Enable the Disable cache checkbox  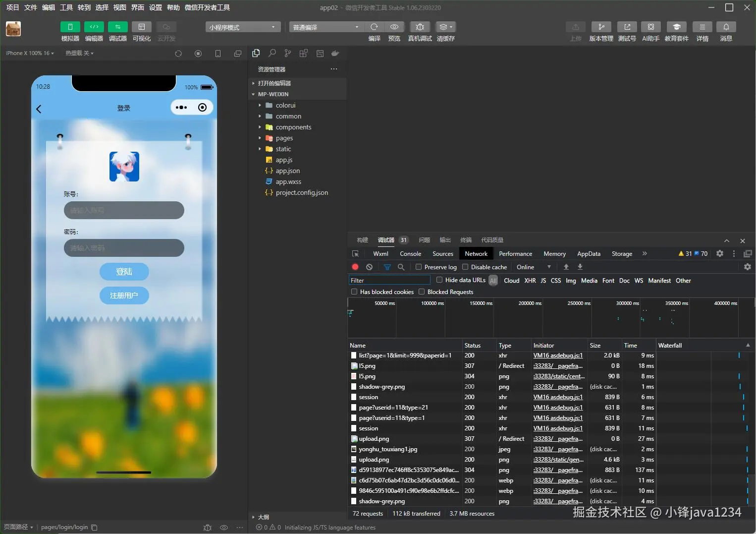[x=465, y=267]
